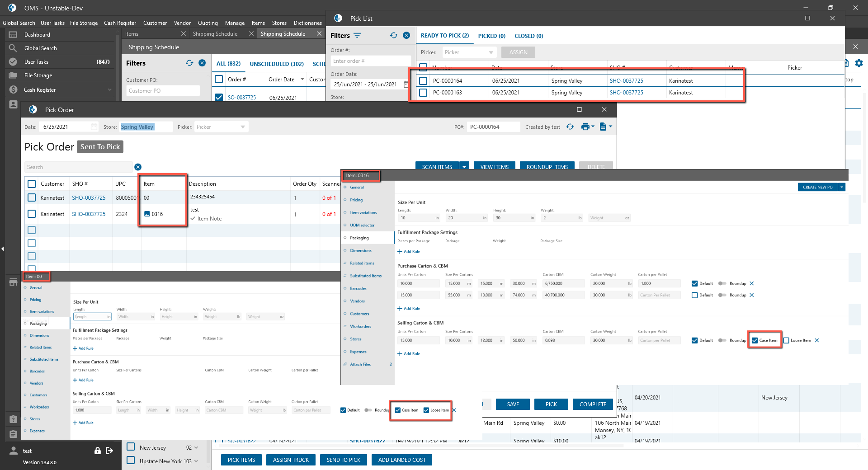
Task: Click the Order # input field
Action: [x=370, y=61]
